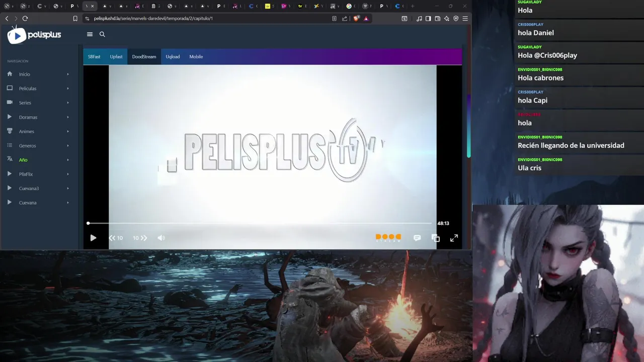Image resolution: width=644 pixels, height=362 pixels.
Task: Go back with the browser back arrow
Action: (7, 18)
